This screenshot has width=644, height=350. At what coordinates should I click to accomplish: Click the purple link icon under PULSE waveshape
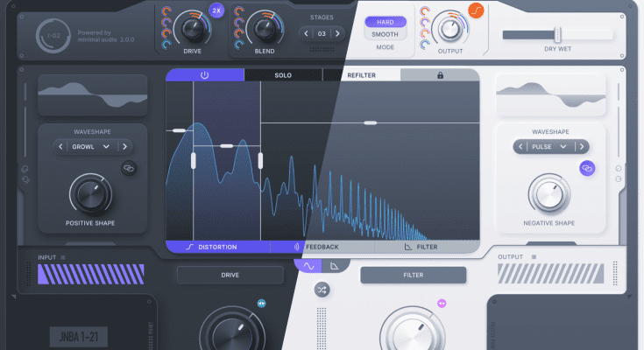coord(587,167)
